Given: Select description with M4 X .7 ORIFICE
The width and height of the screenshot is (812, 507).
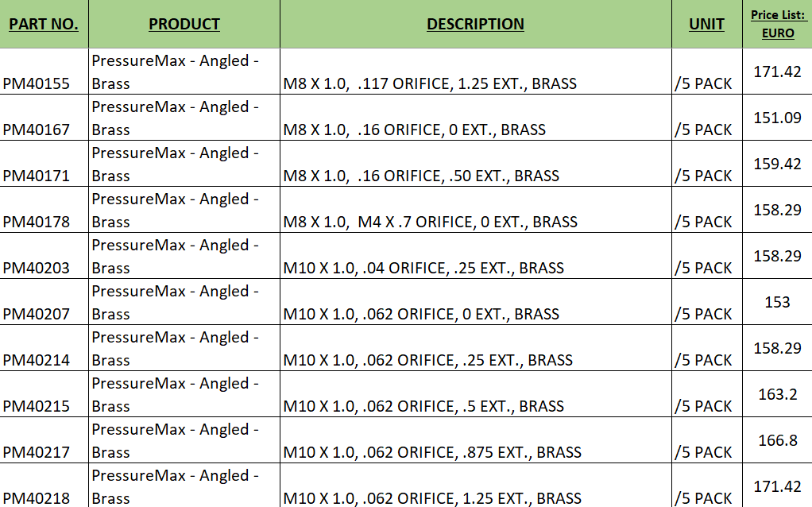Looking at the screenshot, I should 475,210.
